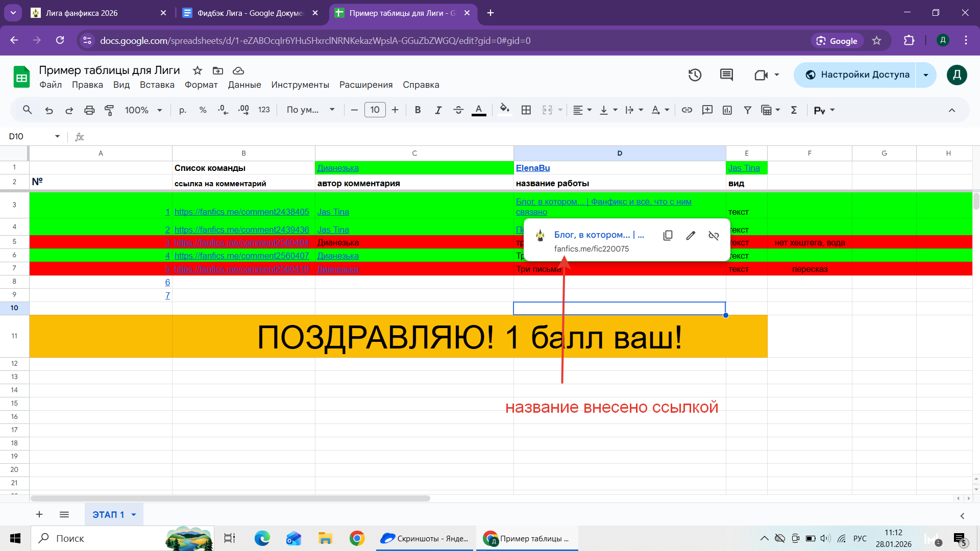This screenshot has width=980, height=551.
Task: Open the zoom 100% dropdown
Action: [143, 110]
